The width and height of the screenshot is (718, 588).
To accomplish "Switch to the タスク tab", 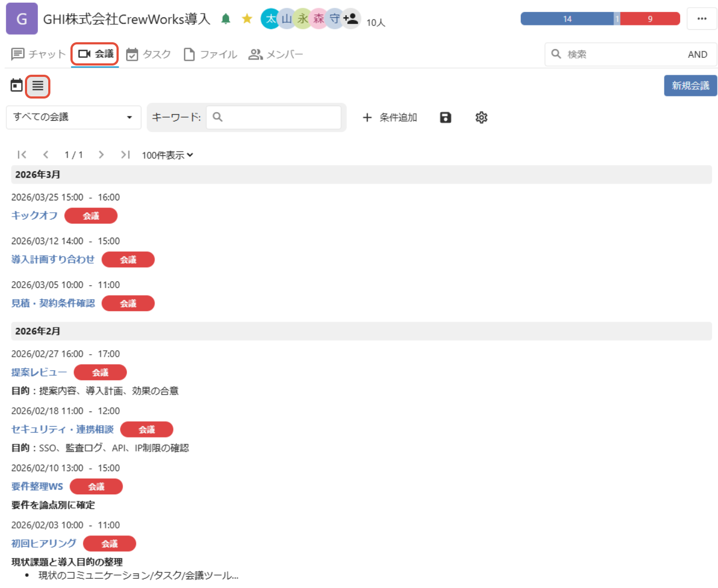I will point(148,54).
